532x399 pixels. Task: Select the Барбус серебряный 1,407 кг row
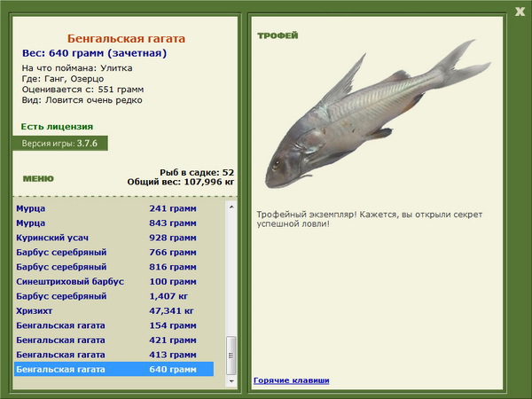point(114,296)
